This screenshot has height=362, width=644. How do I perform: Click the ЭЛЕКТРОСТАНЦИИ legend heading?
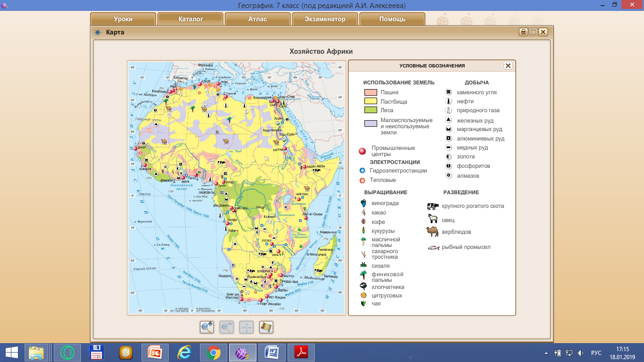tap(395, 162)
